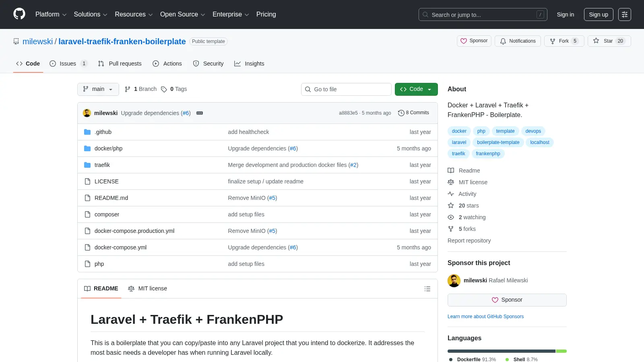Click the repository template icon by milewski
Image resolution: width=644 pixels, height=362 pixels.
(16, 41)
